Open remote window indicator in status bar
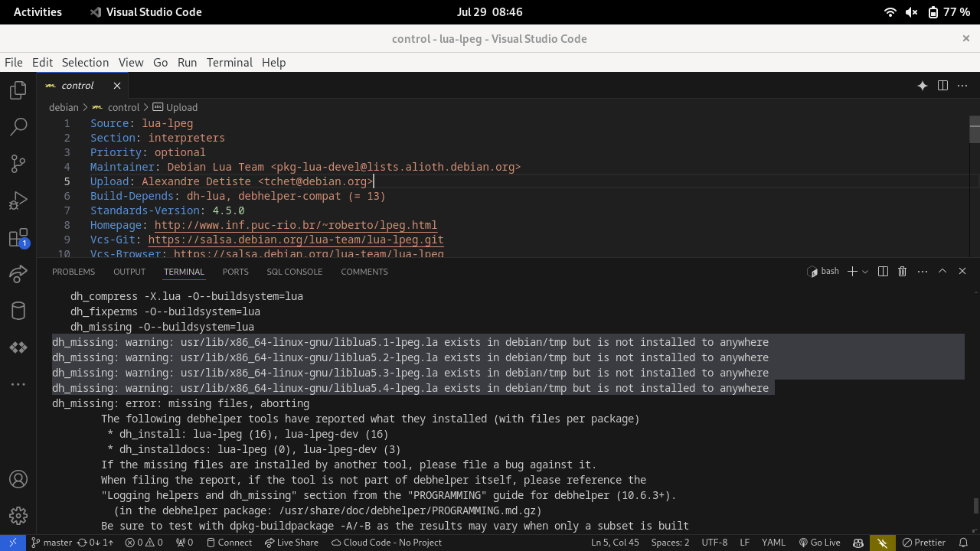Image resolution: width=980 pixels, height=551 pixels. [x=12, y=543]
